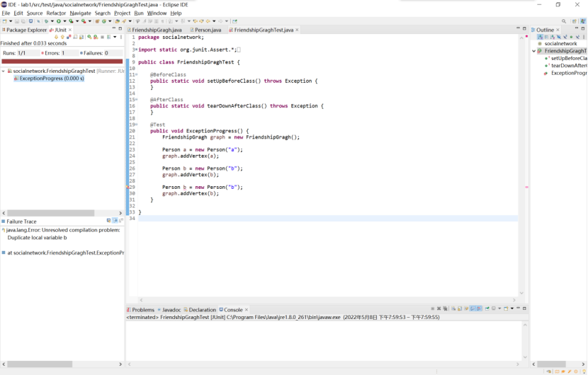Image resolution: width=588 pixels, height=375 pixels.
Task: Select ExceptionProgress test result entry
Action: pos(49,79)
